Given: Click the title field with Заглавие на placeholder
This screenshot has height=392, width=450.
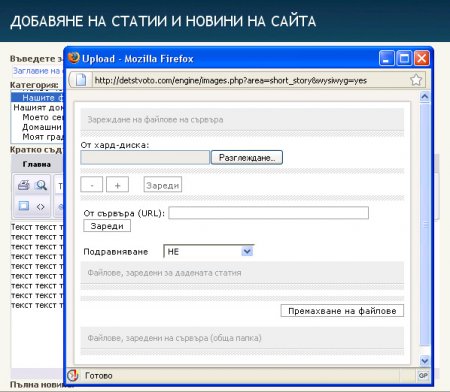Looking at the screenshot, I should pos(37,71).
